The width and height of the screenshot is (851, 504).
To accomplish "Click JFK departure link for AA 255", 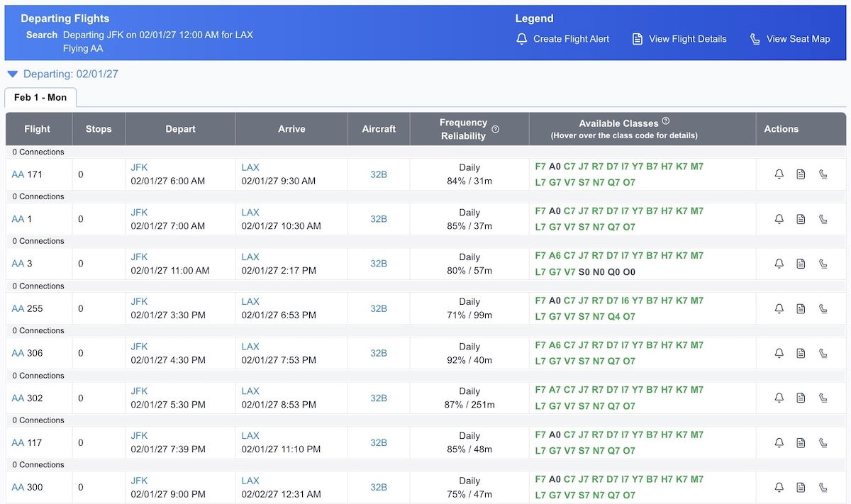I will 139,301.
